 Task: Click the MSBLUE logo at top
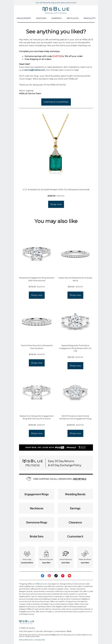56,10
